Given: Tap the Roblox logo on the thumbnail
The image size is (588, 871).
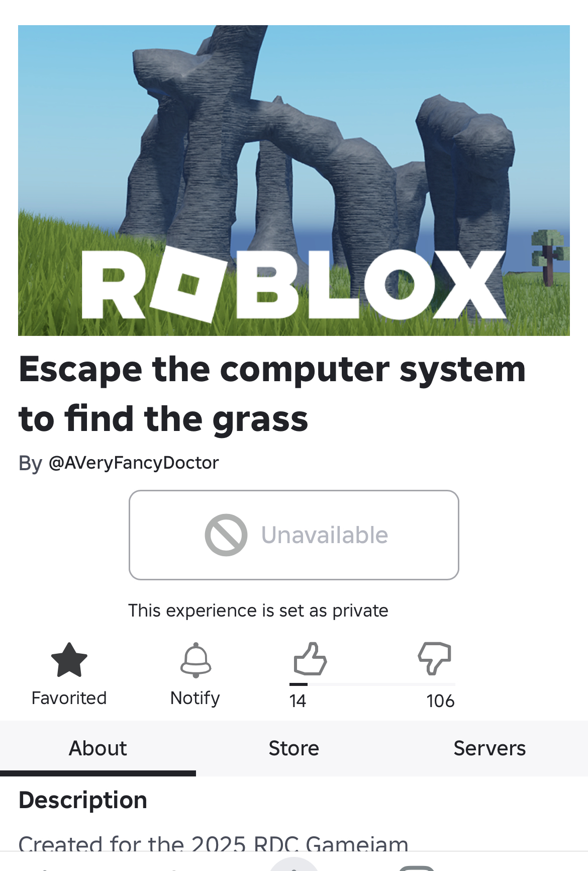Looking at the screenshot, I should [293, 284].
